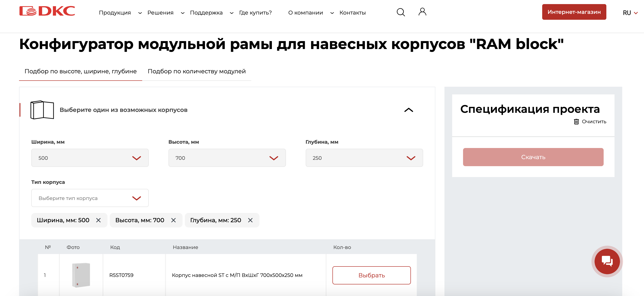Click the Очистить link
Screen dimensions: 644x296
pos(594,122)
